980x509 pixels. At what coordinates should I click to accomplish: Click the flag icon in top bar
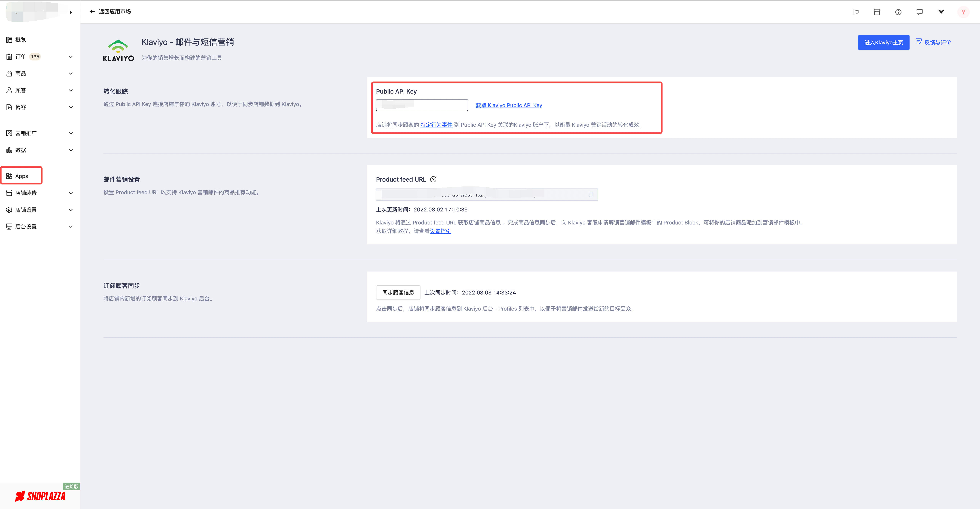855,12
